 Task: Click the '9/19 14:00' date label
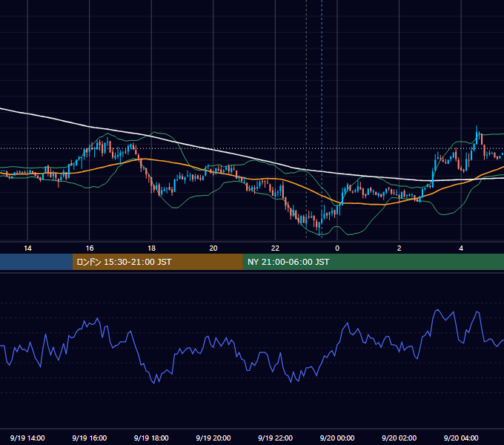coord(27,438)
